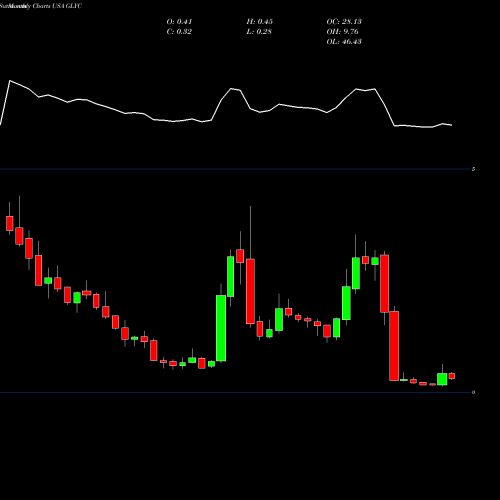Click the high price value H: 0.45
The height and width of the screenshot is (500, 500).
tap(260, 22)
